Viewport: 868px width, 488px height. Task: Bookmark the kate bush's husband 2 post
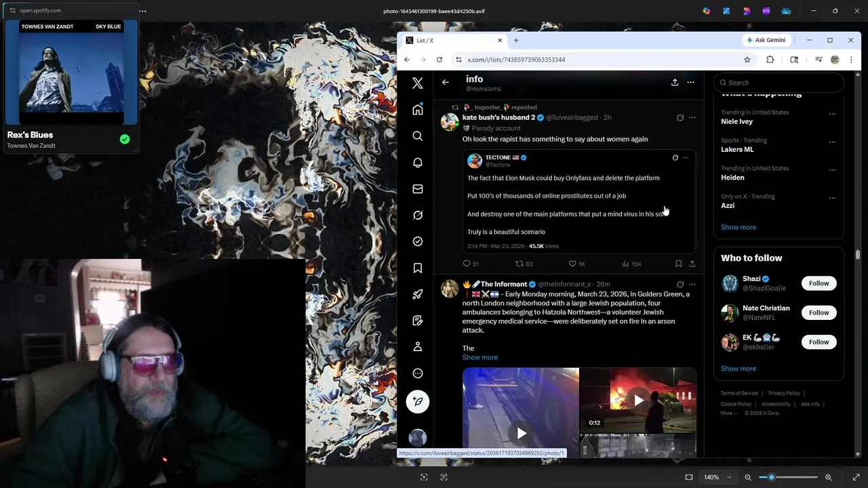(x=678, y=264)
